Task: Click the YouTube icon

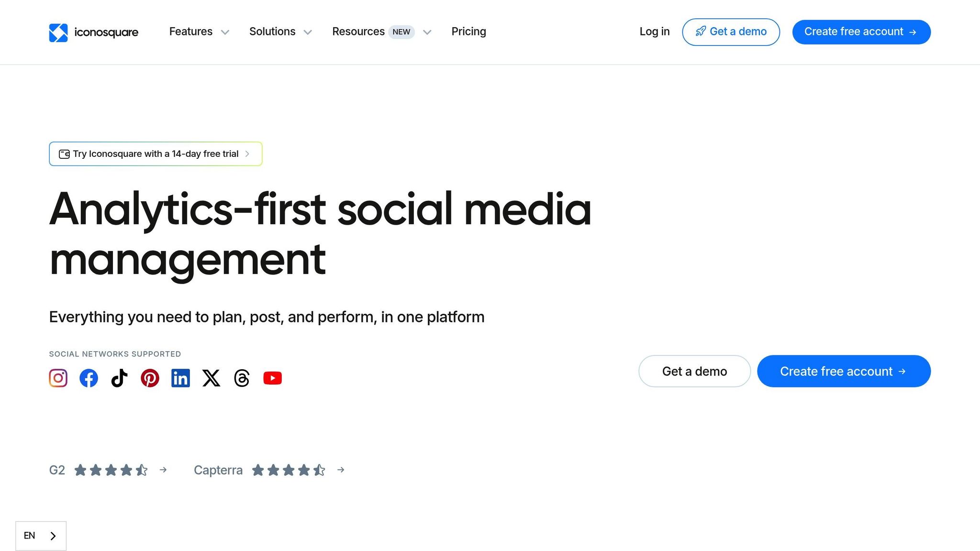Action: click(x=272, y=378)
